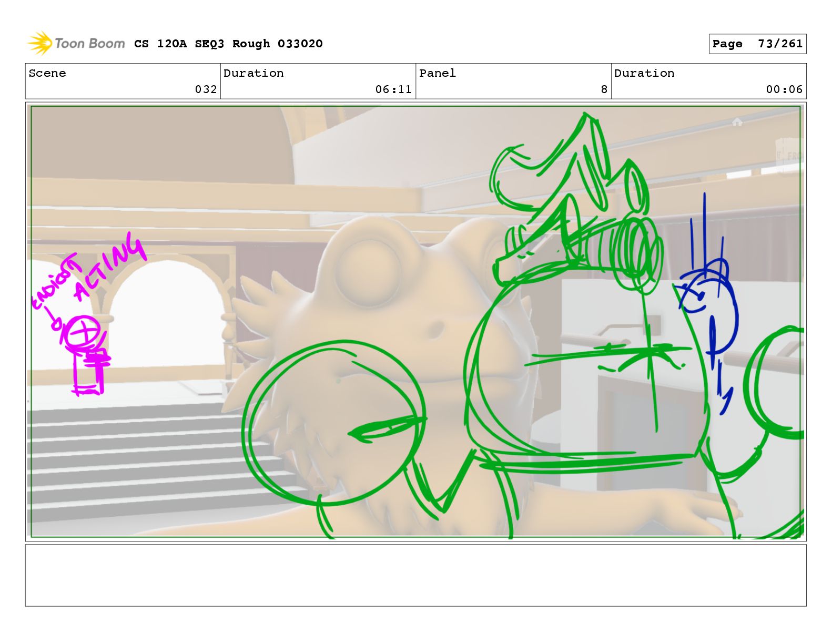This screenshot has height=644, width=832.
Task: Click panel duration value '00:06'
Action: (784, 89)
